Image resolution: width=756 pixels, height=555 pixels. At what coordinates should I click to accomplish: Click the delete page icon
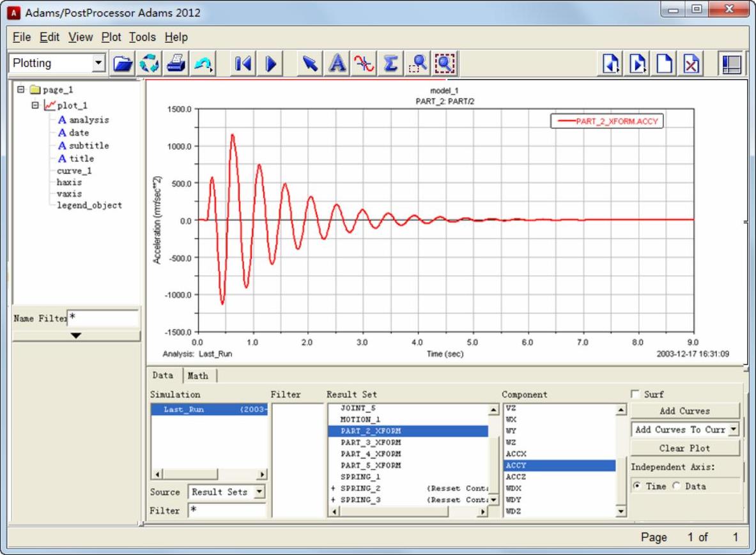691,63
